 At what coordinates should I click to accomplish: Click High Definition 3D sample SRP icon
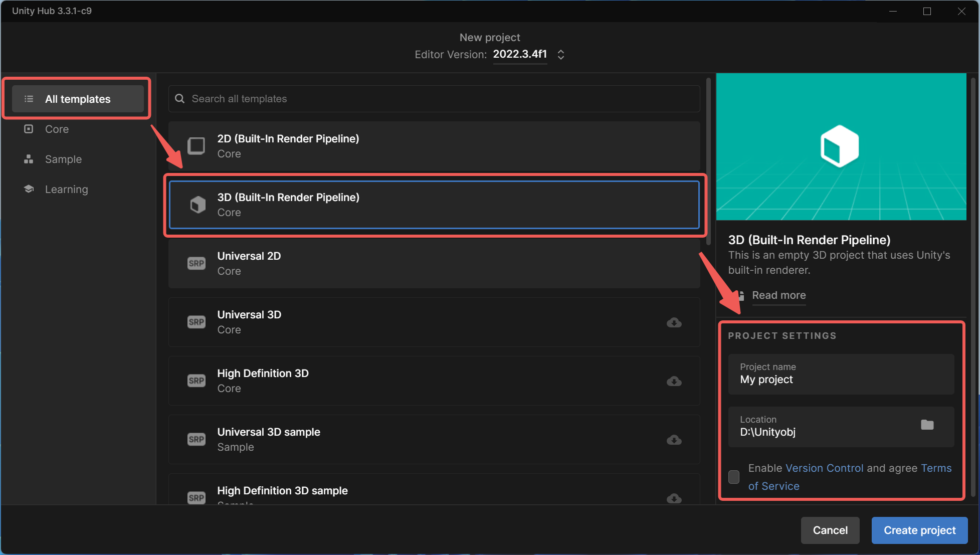click(x=197, y=497)
